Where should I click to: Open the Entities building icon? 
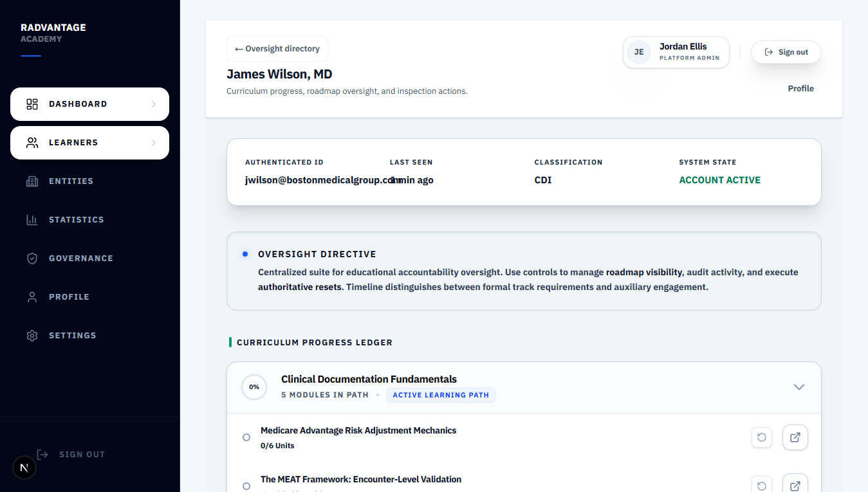[x=32, y=181]
